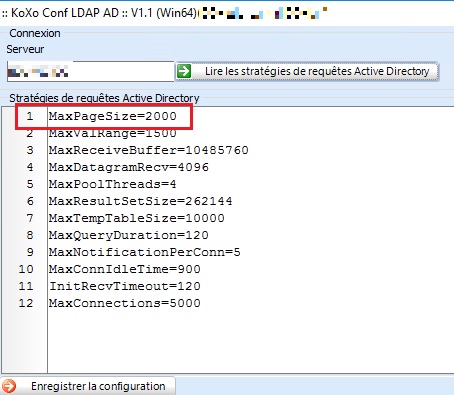The height and width of the screenshot is (395, 454).
Task: Click line number 12 in the gutter
Action: tap(26, 303)
